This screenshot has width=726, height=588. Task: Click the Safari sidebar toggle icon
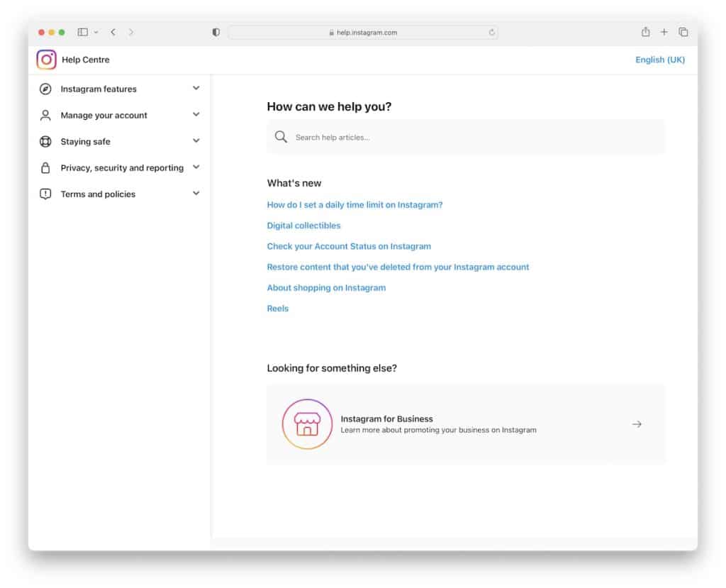point(83,32)
